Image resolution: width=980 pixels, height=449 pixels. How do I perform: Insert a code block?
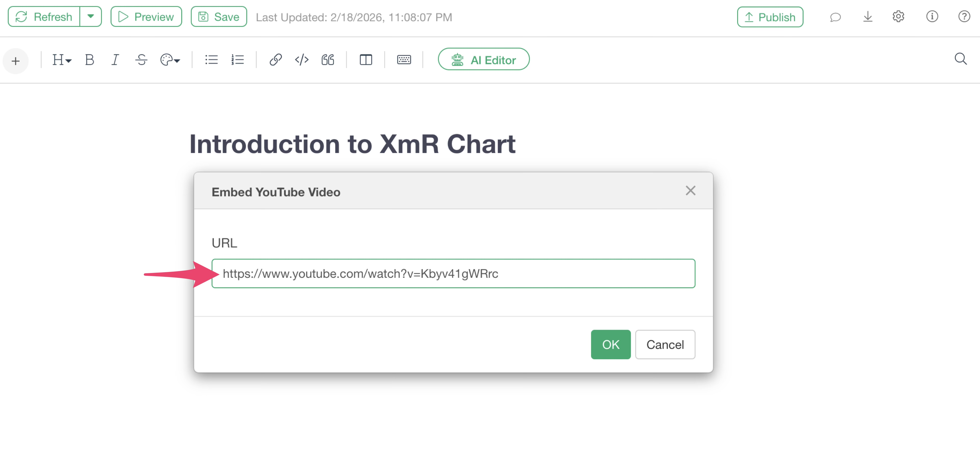(301, 60)
